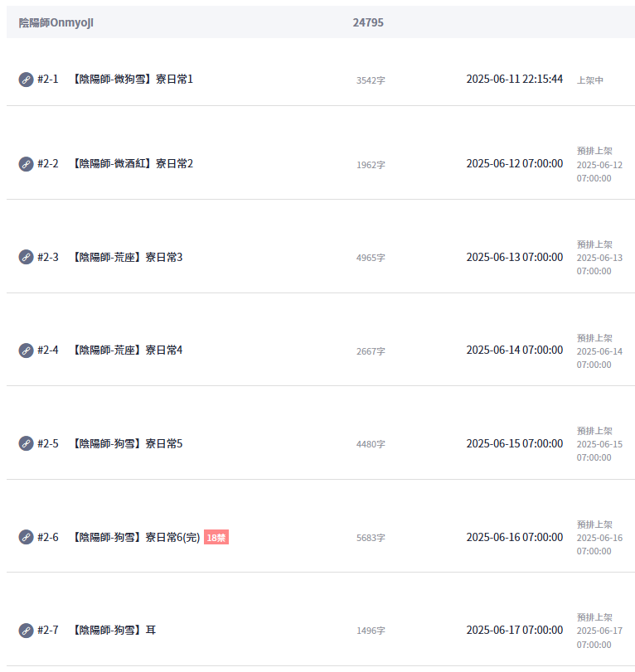The height and width of the screenshot is (672, 635).
Task: Click the link icon beside chapter #2-5
Action: click(x=27, y=443)
